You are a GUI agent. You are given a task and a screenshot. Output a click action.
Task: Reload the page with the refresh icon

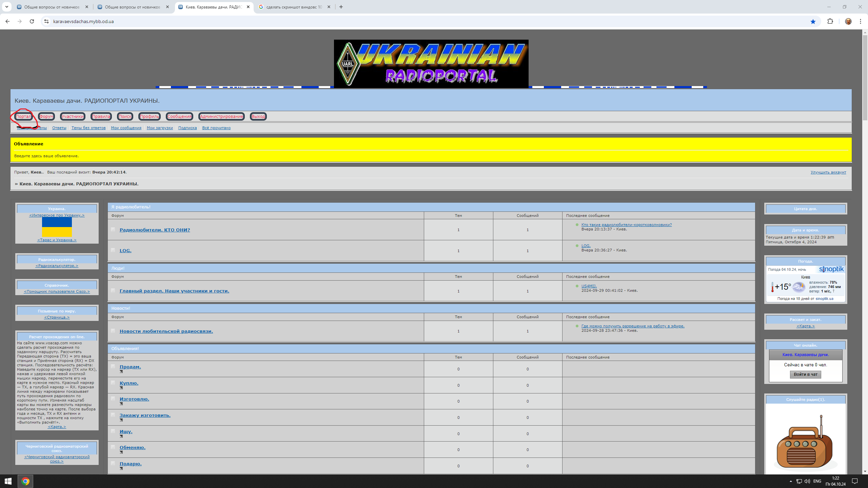[x=32, y=21]
